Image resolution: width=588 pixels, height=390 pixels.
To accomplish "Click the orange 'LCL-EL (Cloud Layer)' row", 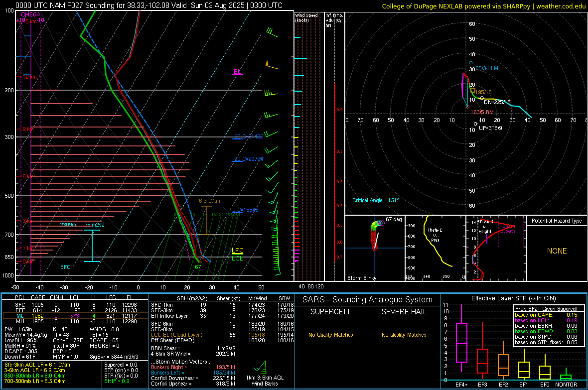I will tap(222, 335).
